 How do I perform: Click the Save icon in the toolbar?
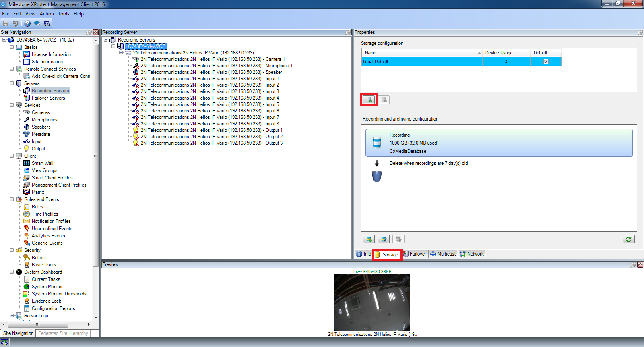coord(6,23)
